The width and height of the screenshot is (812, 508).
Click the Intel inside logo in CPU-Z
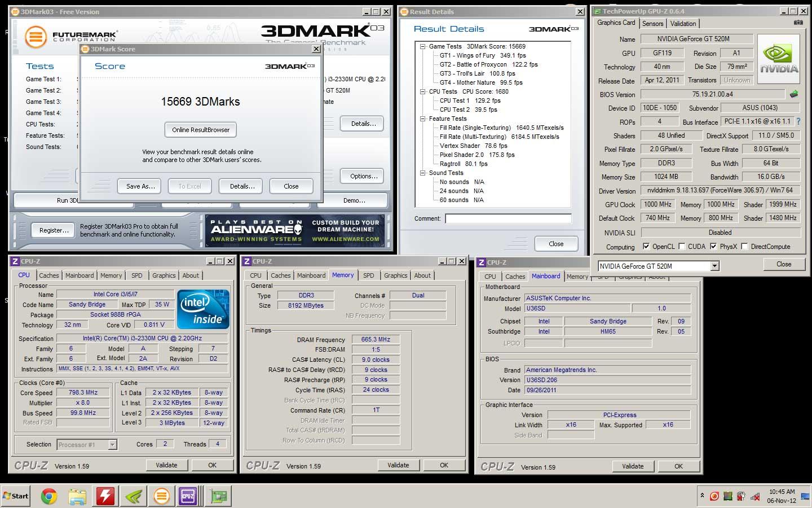[x=204, y=309]
